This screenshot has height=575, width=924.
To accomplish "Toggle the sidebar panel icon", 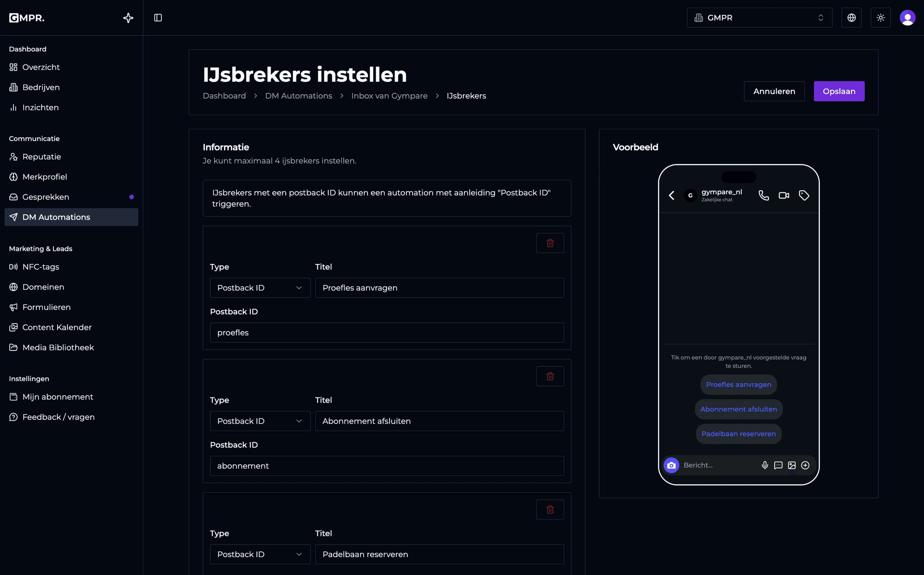I will pos(158,18).
